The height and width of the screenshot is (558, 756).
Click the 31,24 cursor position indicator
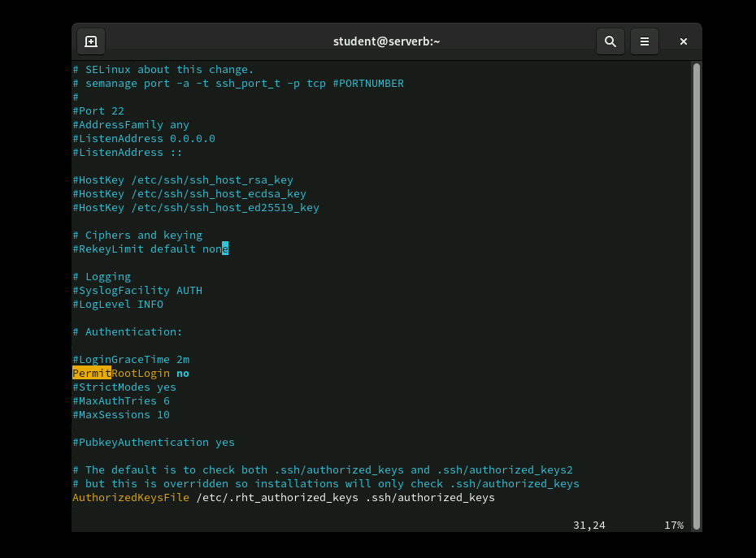(x=589, y=526)
